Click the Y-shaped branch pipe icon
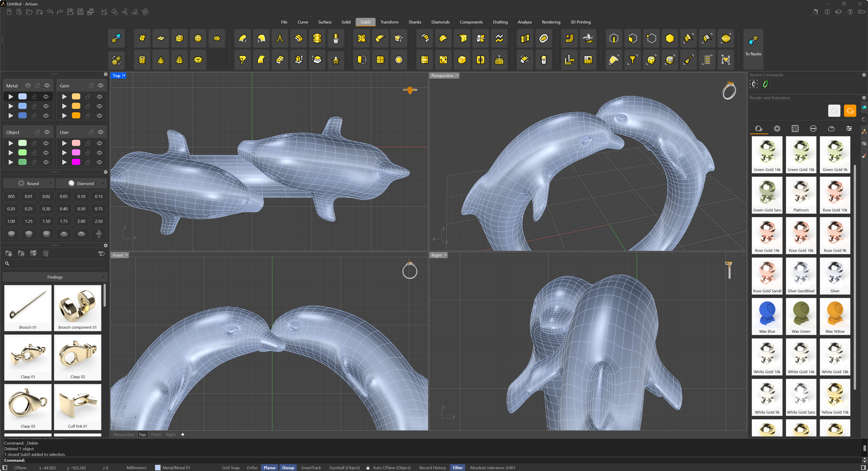This screenshot has height=471, width=868. click(x=280, y=38)
